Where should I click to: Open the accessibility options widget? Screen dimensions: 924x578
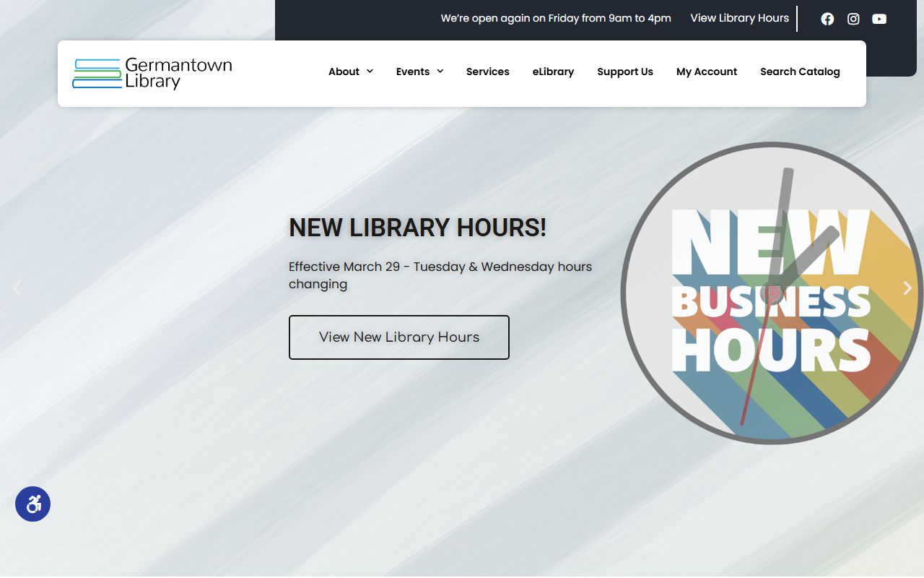coord(33,504)
